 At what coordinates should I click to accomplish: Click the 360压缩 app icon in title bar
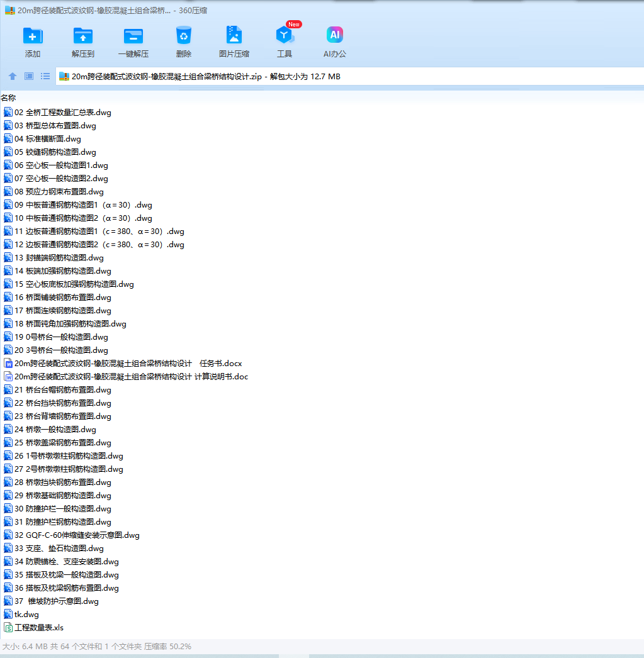10,11
